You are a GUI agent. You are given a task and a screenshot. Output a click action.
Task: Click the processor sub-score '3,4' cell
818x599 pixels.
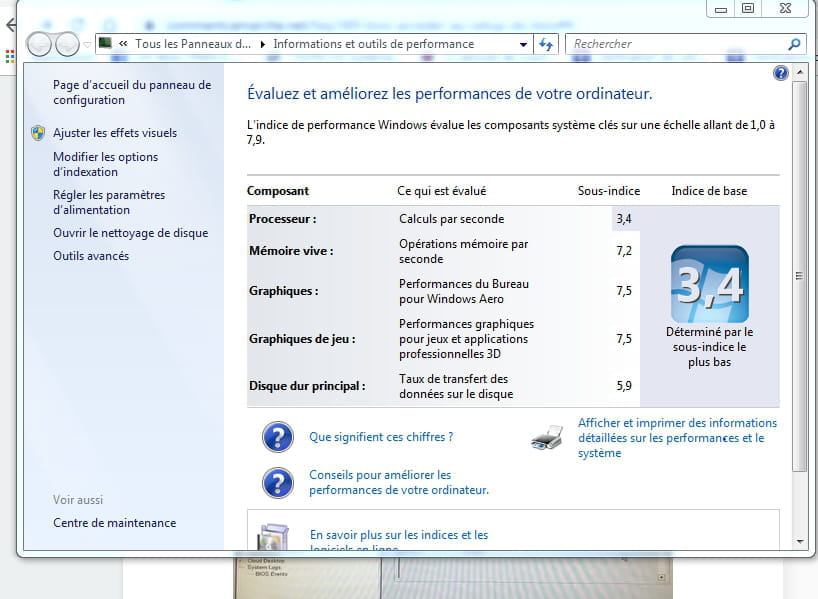coord(624,219)
